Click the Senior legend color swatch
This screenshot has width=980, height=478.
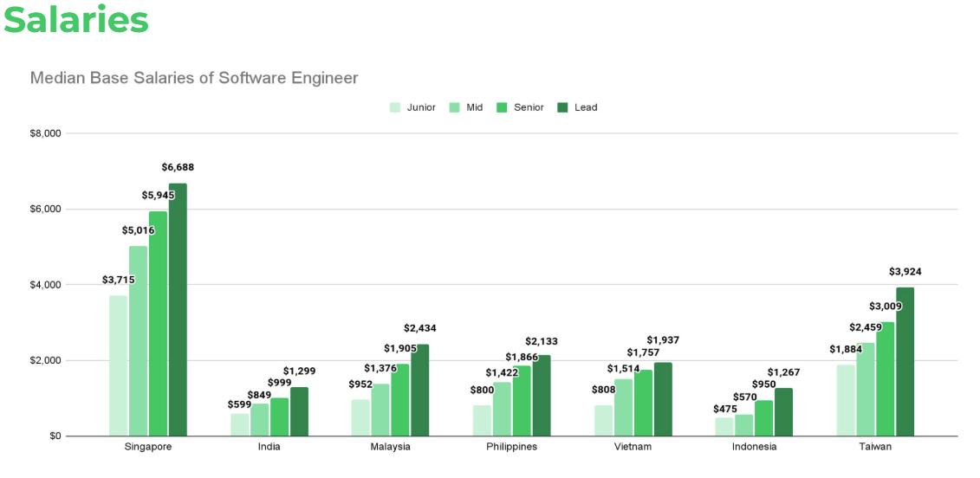point(502,107)
